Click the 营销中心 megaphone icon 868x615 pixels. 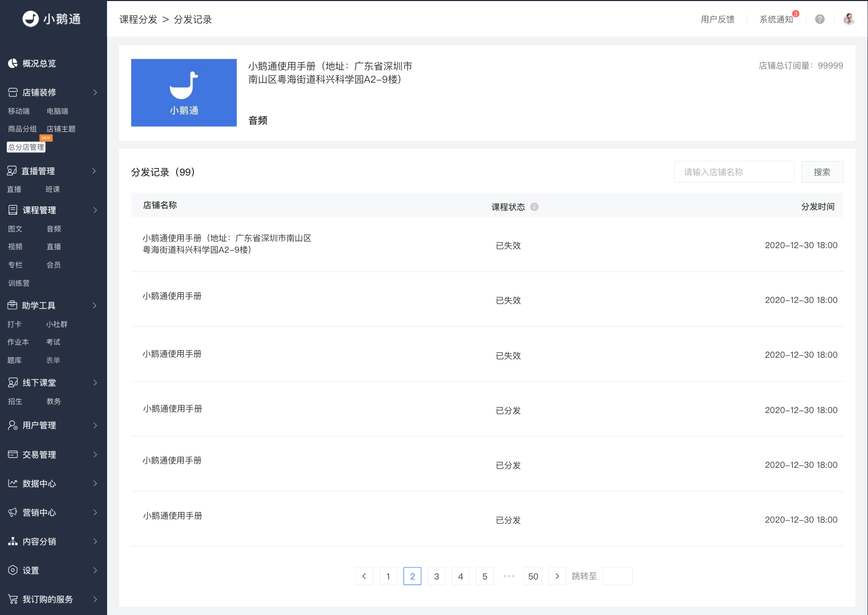pos(13,512)
